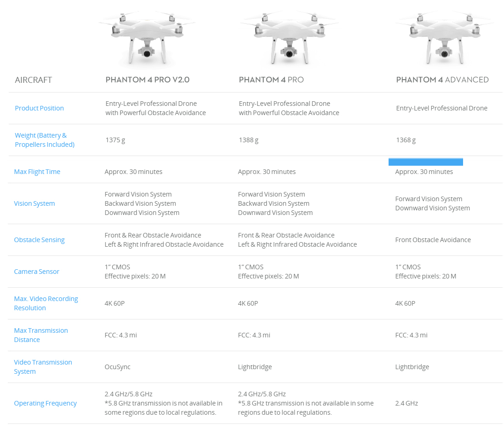The image size is (504, 429).
Task: Click Max. Video Recording Resolution link
Action: click(46, 303)
